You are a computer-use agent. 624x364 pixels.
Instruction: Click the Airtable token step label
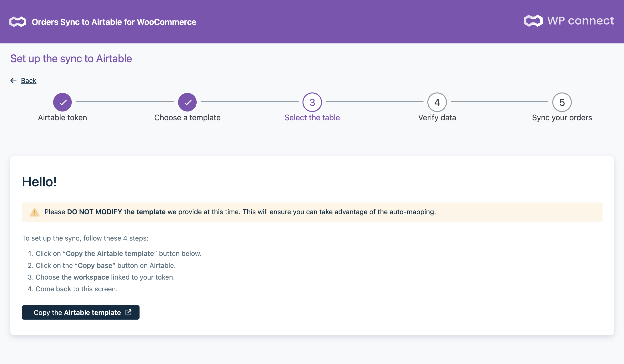point(62,118)
